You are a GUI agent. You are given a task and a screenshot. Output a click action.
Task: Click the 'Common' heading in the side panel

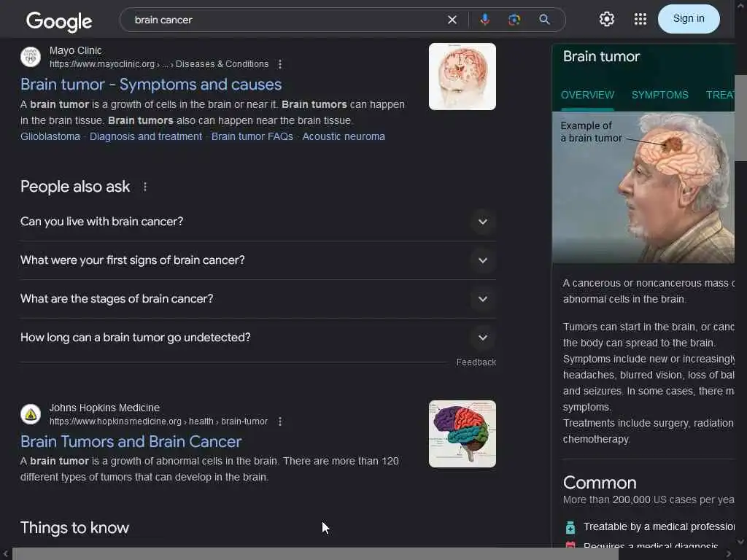[600, 483]
